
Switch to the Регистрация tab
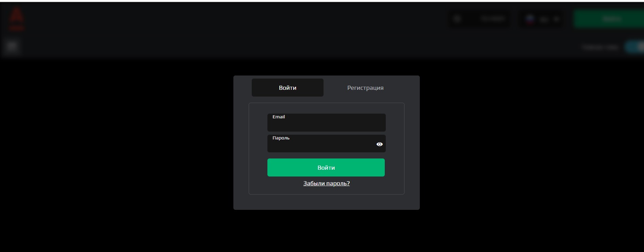click(x=365, y=88)
